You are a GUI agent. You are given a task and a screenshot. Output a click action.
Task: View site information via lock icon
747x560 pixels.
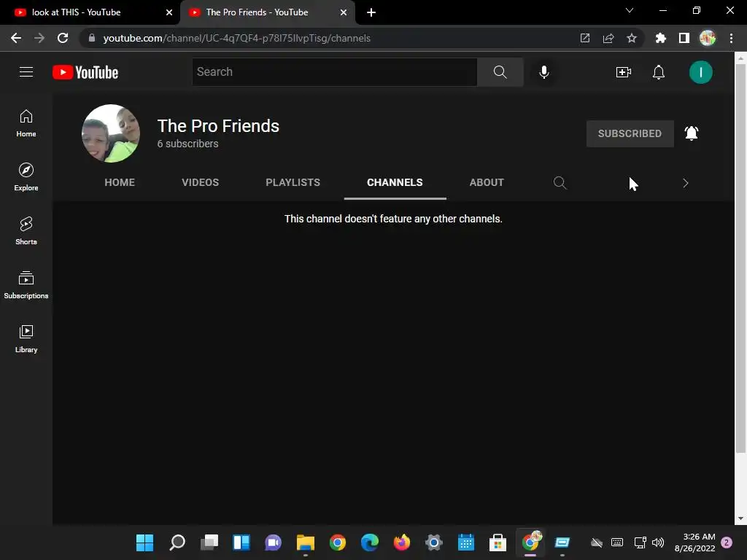coord(92,38)
